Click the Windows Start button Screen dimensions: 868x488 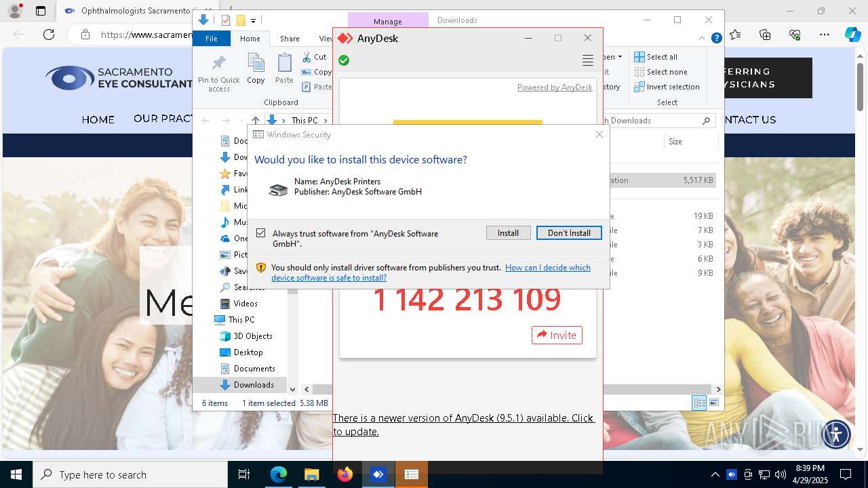coord(16,474)
